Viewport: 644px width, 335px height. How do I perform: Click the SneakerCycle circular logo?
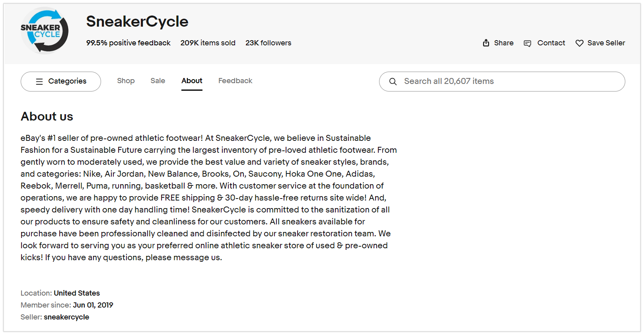44,31
